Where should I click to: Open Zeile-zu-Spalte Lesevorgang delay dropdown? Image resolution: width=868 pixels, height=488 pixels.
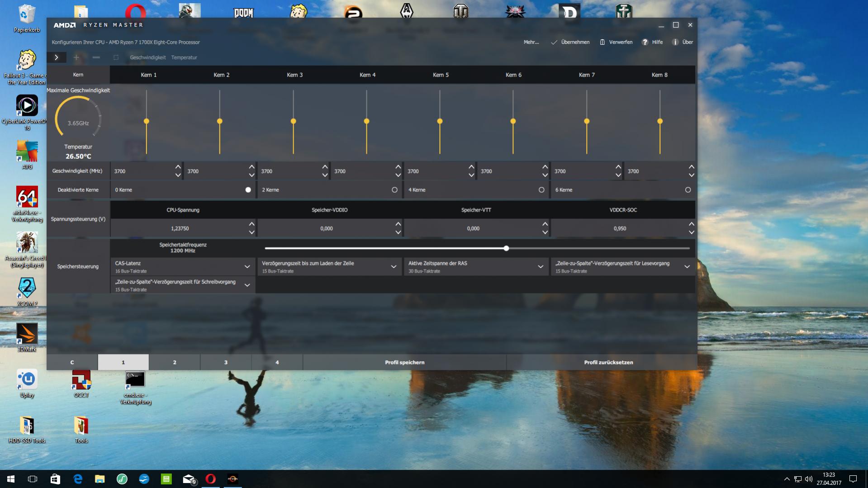tap(623, 267)
